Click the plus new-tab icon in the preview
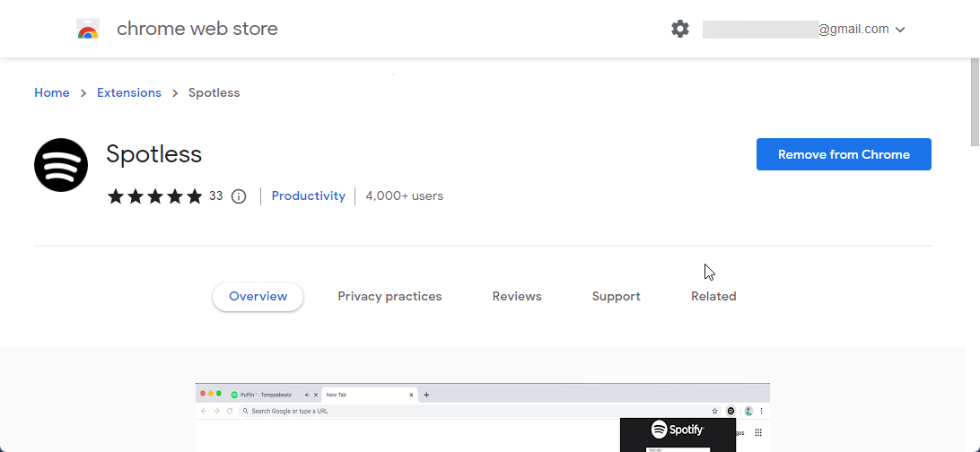The width and height of the screenshot is (980, 452). (x=427, y=395)
